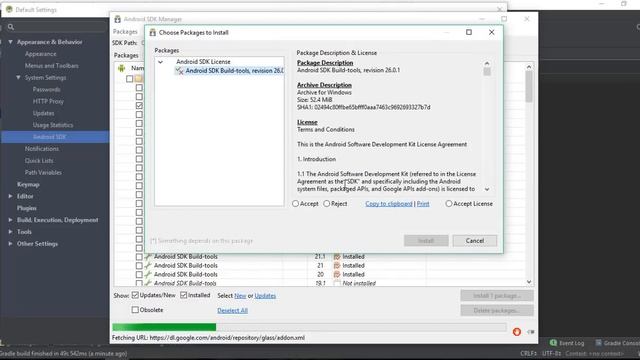Collapse Appearance & Behavior in settings tree
The height and width of the screenshot is (360, 640).
[x=10, y=42]
